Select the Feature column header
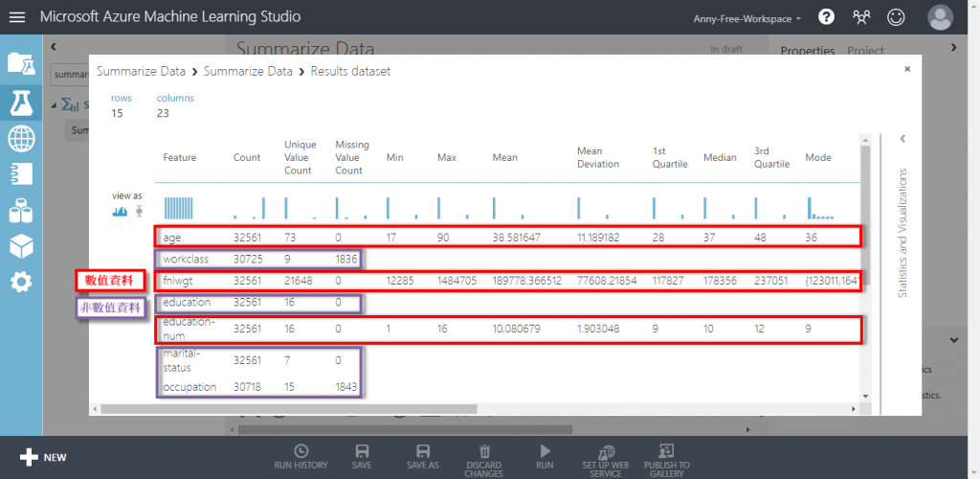This screenshot has width=980, height=479. pos(179,157)
